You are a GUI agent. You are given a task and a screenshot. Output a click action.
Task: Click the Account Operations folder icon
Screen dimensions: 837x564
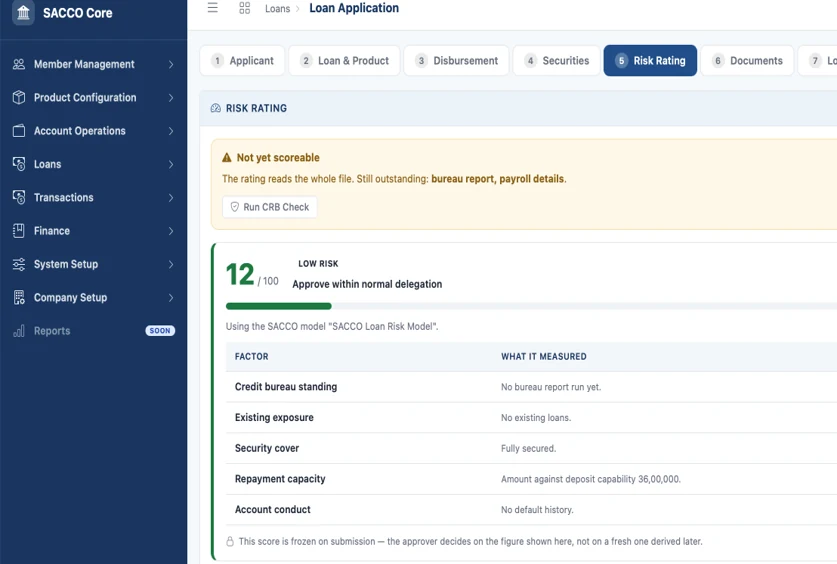[19, 131]
